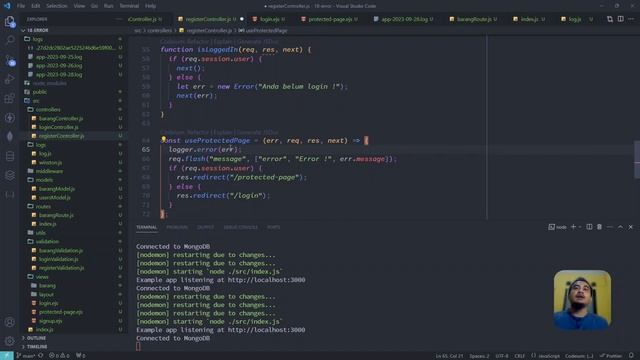
Task: Open the Extensions view
Action: click(x=10, y=98)
